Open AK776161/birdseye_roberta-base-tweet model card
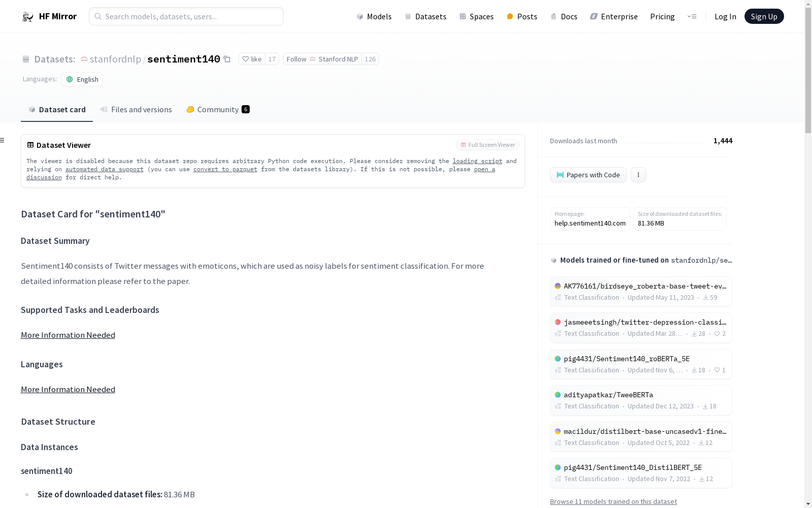 tap(641, 292)
